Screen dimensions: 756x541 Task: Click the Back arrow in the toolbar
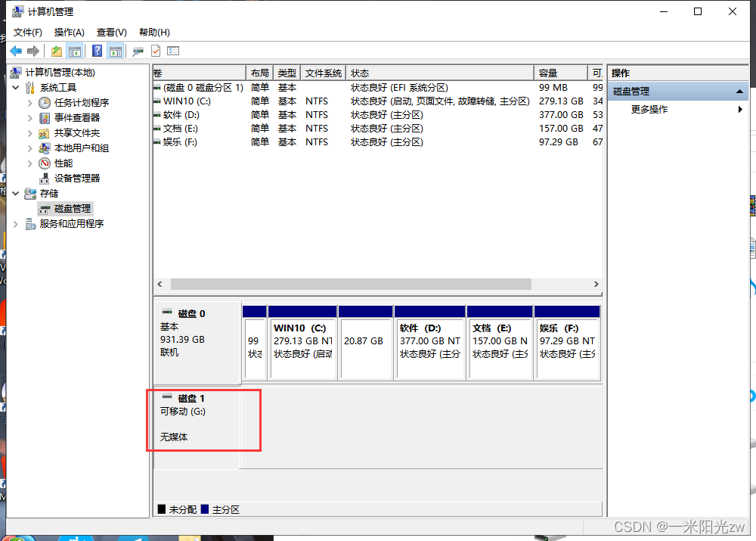tap(16, 51)
